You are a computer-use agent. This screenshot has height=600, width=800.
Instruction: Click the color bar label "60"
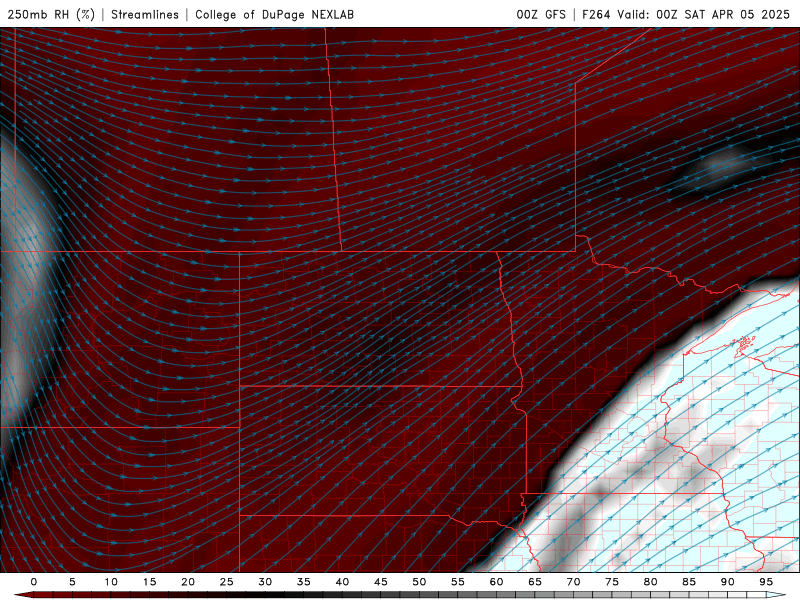[496, 582]
